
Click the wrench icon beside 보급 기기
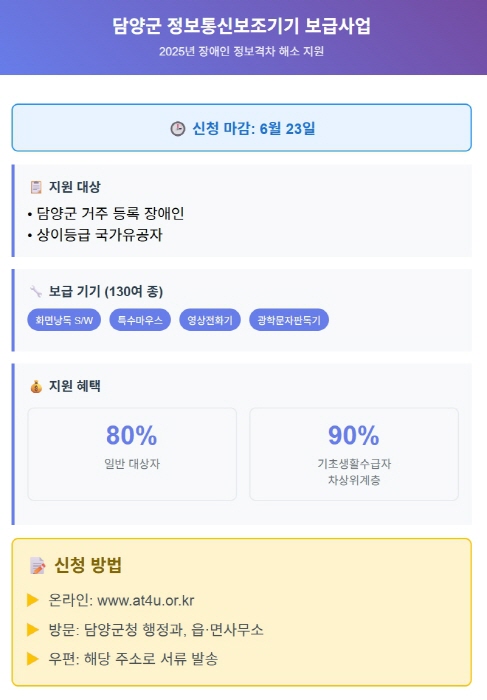36,292
